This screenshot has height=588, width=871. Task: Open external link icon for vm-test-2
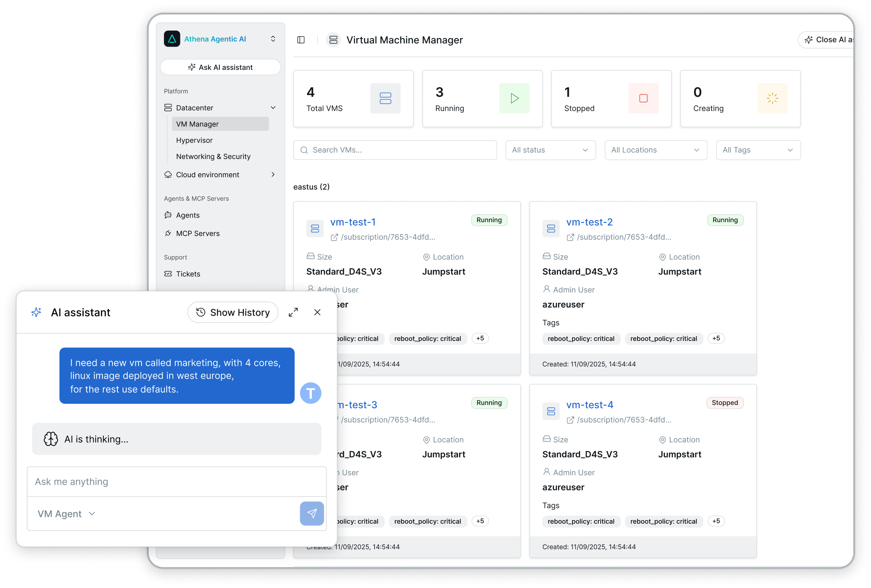570,237
